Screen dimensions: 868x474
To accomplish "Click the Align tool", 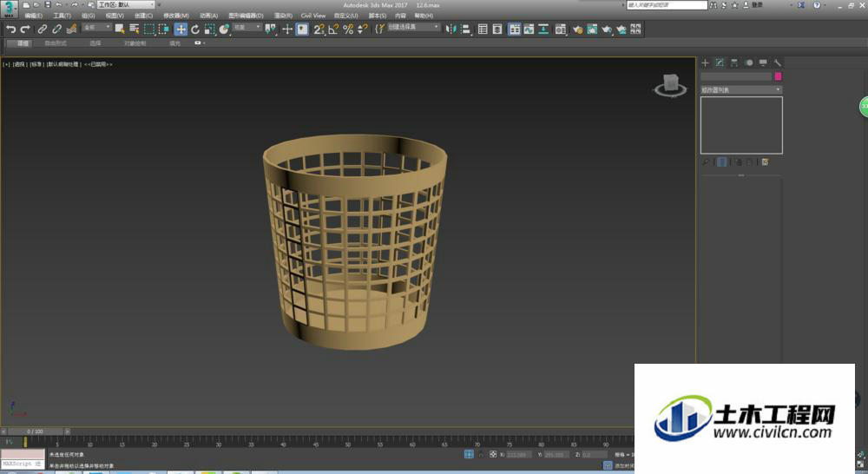I will [x=465, y=29].
